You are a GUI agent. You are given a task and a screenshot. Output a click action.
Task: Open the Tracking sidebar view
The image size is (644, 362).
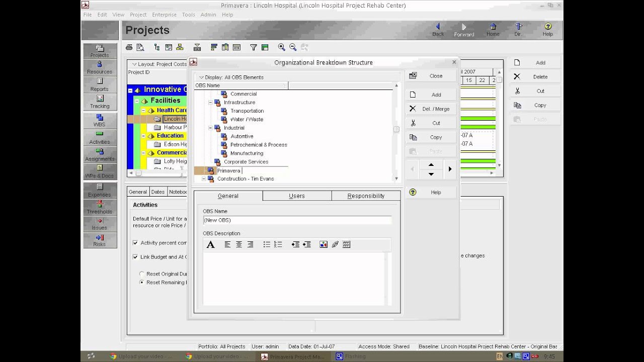(x=100, y=102)
